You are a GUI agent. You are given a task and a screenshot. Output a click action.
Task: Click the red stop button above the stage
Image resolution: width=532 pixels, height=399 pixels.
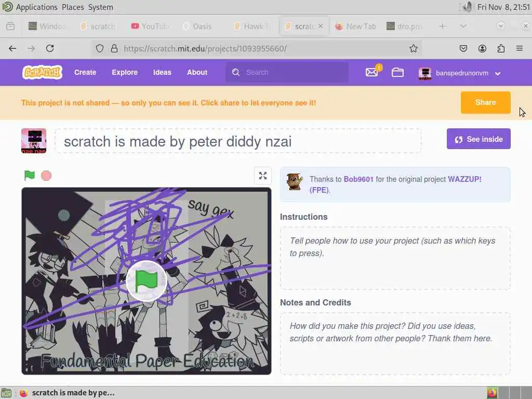coord(46,176)
